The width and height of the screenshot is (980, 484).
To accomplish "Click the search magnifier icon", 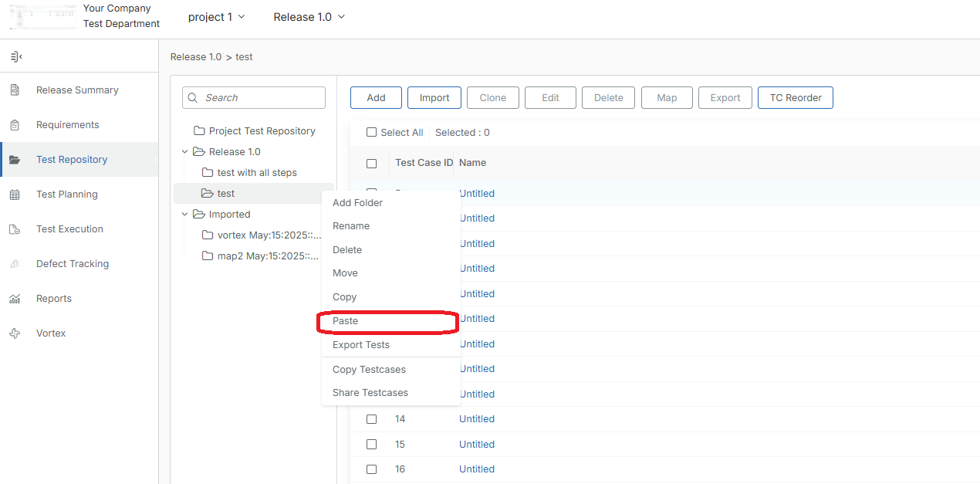I will click(193, 97).
